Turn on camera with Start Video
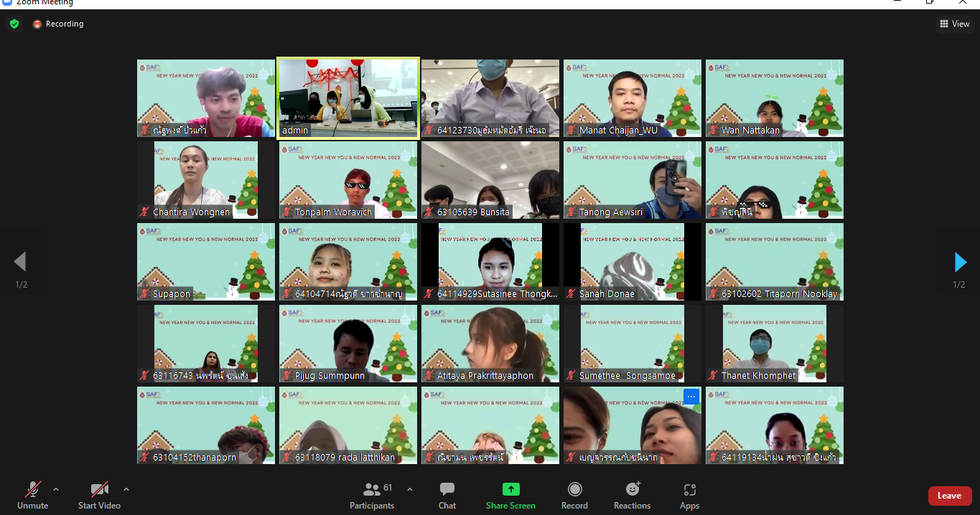The image size is (980, 515). click(99, 495)
